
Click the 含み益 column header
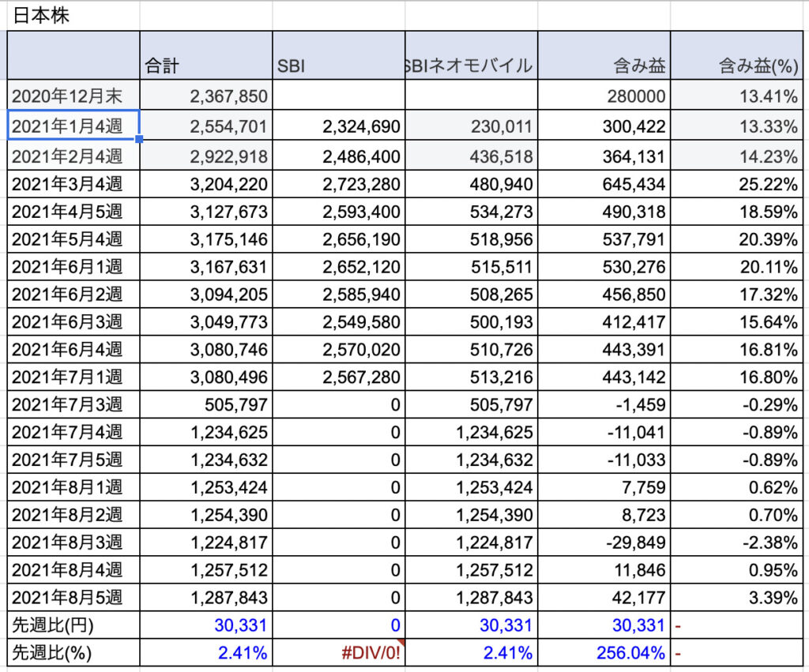pyautogui.click(x=604, y=55)
